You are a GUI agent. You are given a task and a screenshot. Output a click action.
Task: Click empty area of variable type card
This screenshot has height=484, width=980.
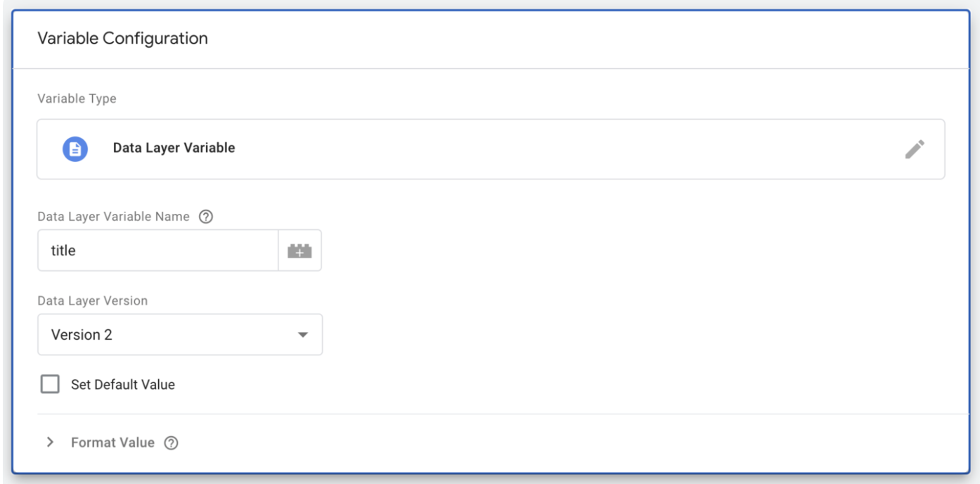562,149
